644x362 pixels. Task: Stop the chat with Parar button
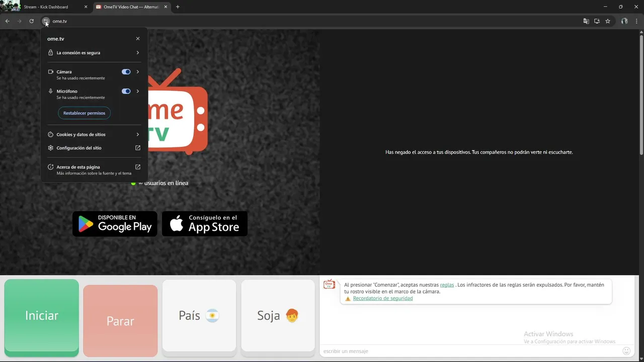(120, 321)
